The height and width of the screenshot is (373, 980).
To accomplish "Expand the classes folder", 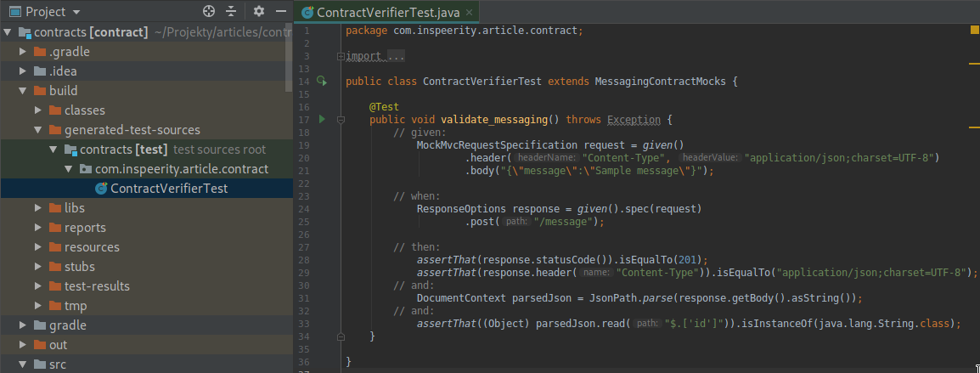I will [x=37, y=110].
